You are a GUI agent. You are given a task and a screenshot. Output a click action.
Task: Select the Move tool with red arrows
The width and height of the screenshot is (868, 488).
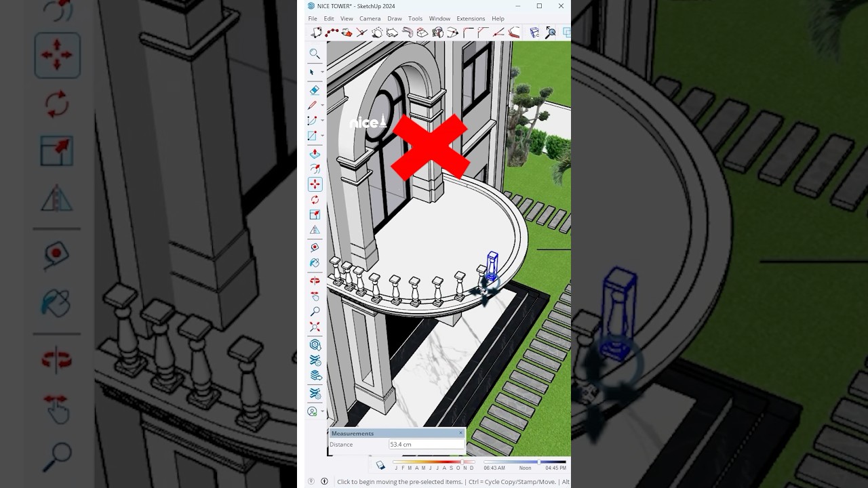pos(315,184)
